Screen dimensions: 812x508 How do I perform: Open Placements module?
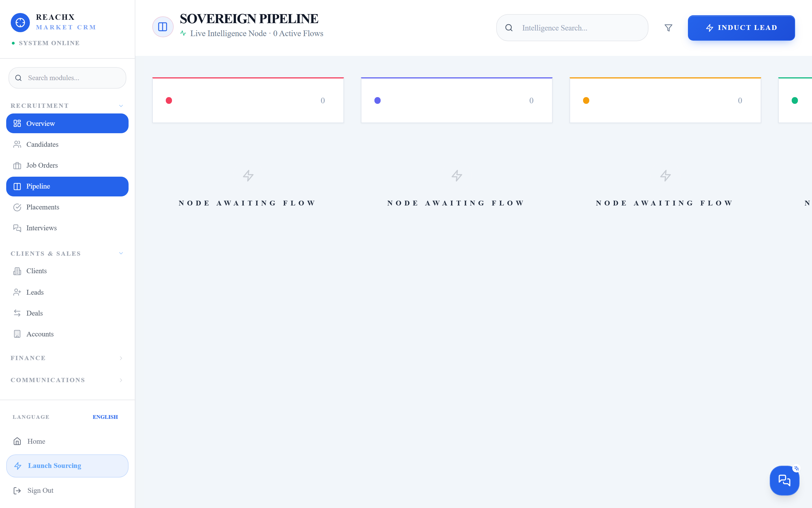click(x=67, y=207)
